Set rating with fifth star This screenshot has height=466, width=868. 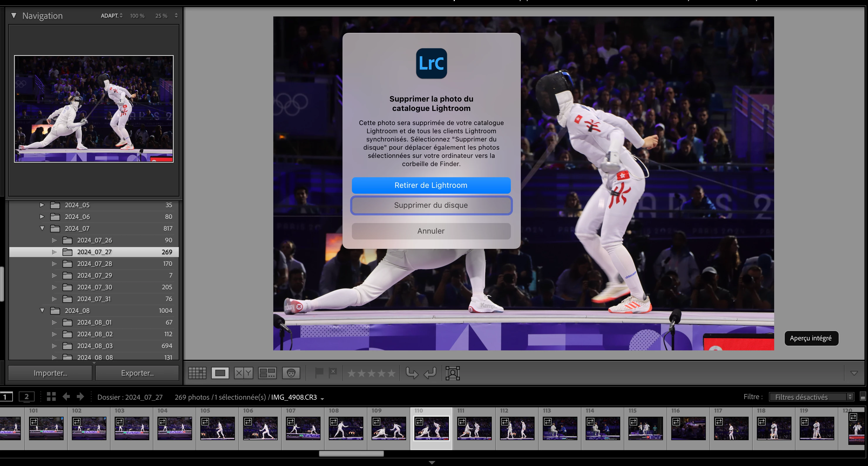391,373
